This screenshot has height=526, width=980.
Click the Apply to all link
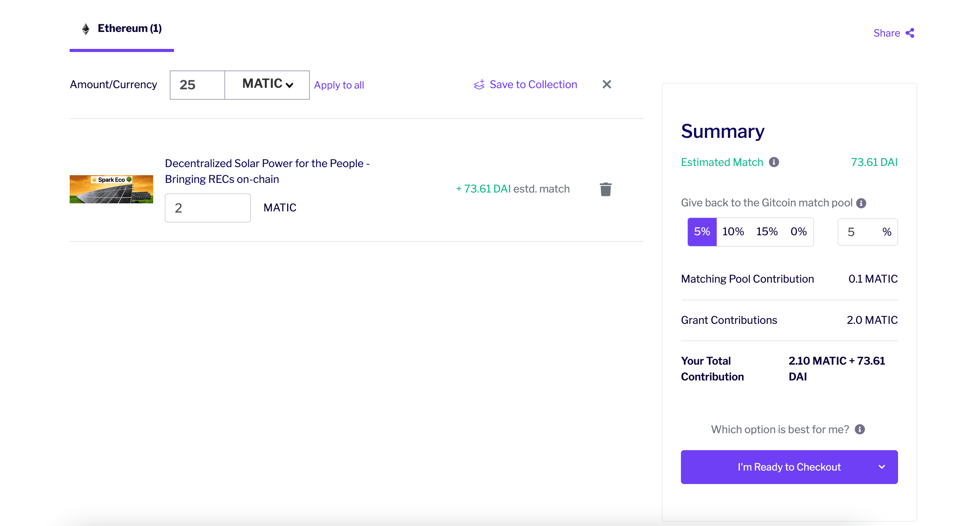point(339,84)
